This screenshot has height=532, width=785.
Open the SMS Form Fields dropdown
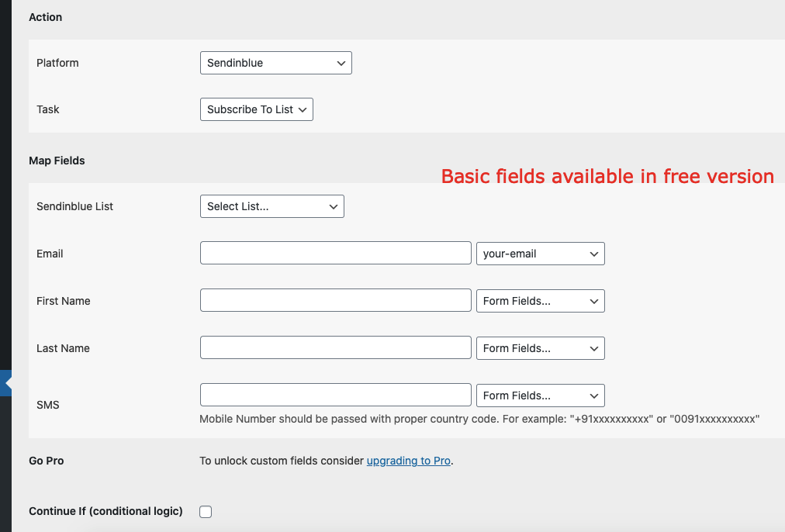click(x=540, y=396)
